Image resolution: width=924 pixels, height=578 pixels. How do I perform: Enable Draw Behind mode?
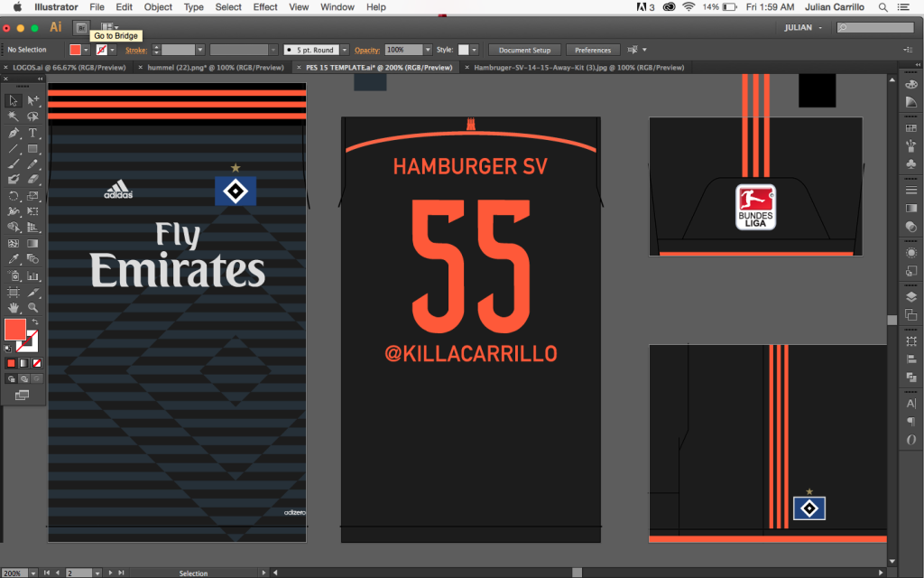pyautogui.click(x=23, y=378)
